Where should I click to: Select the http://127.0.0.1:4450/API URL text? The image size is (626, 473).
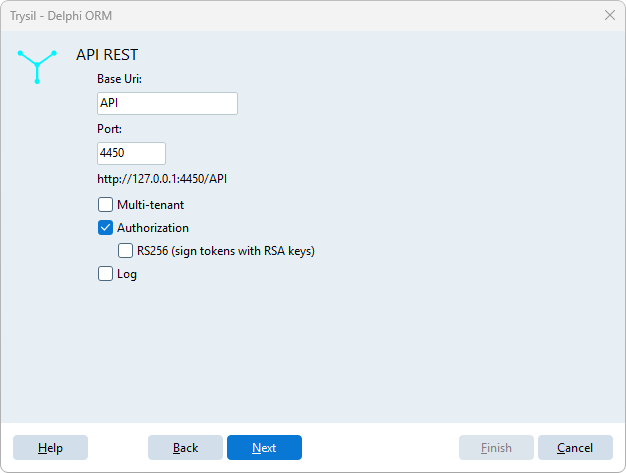pos(162,179)
